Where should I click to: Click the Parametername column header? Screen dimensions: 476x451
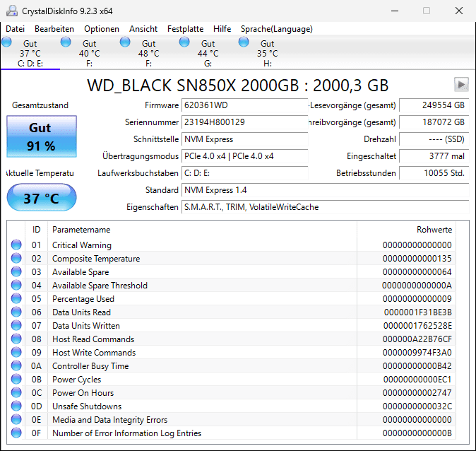click(x=202, y=230)
